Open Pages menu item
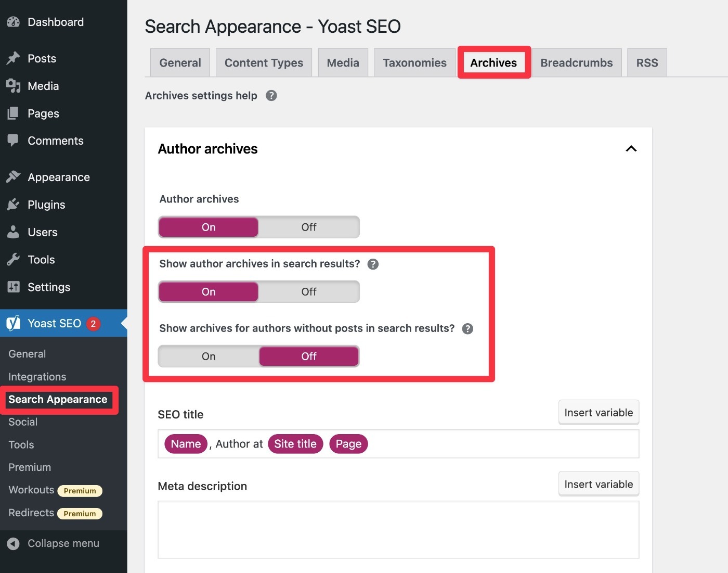The height and width of the screenshot is (573, 728). (x=43, y=113)
